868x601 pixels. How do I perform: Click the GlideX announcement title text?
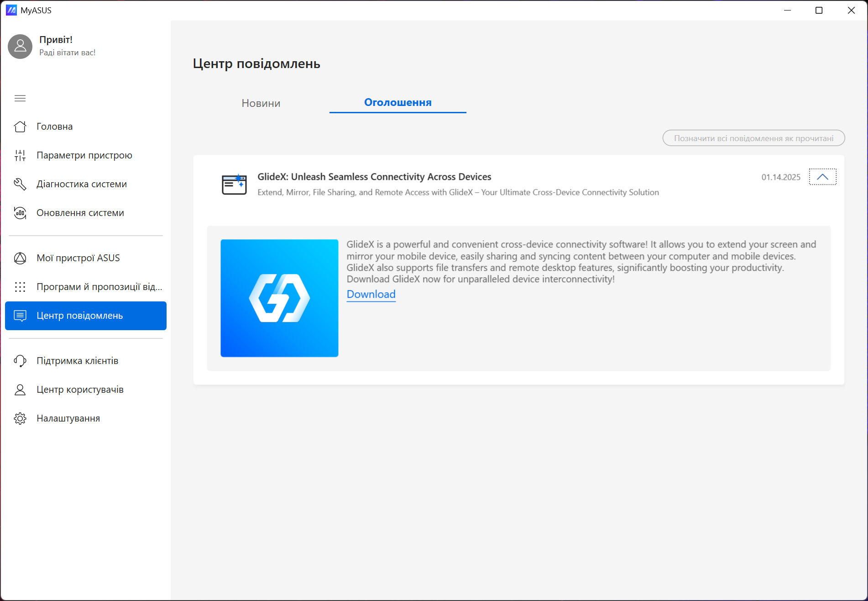tap(374, 177)
